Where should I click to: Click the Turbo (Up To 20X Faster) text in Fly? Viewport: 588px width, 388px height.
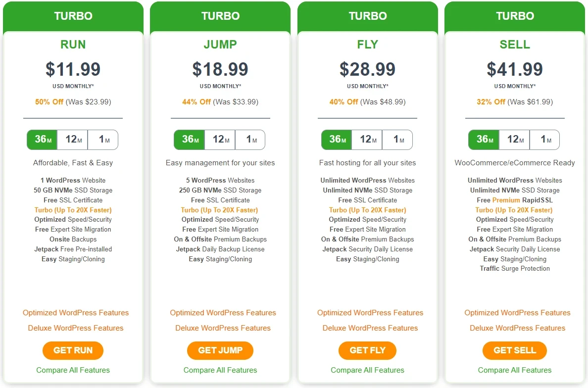pos(368,210)
